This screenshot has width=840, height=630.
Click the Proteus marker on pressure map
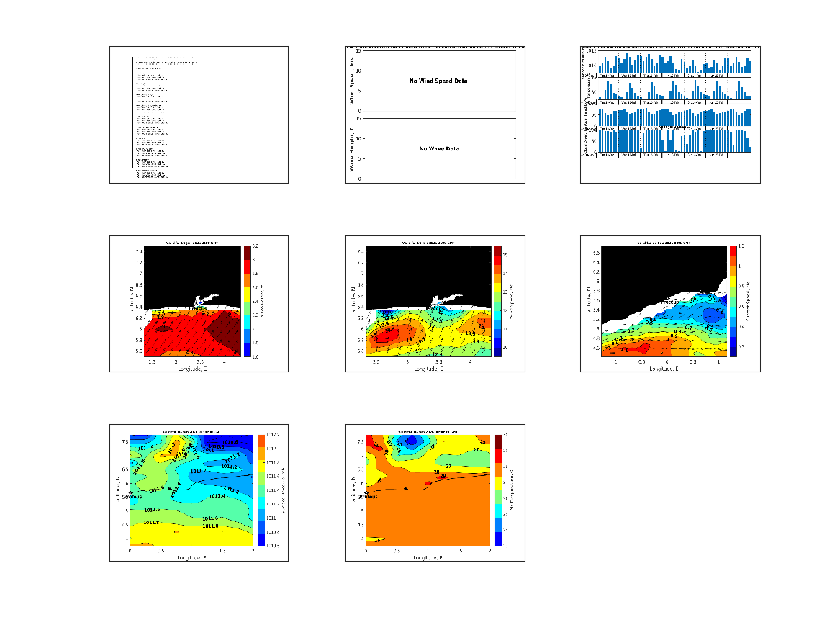click(133, 496)
